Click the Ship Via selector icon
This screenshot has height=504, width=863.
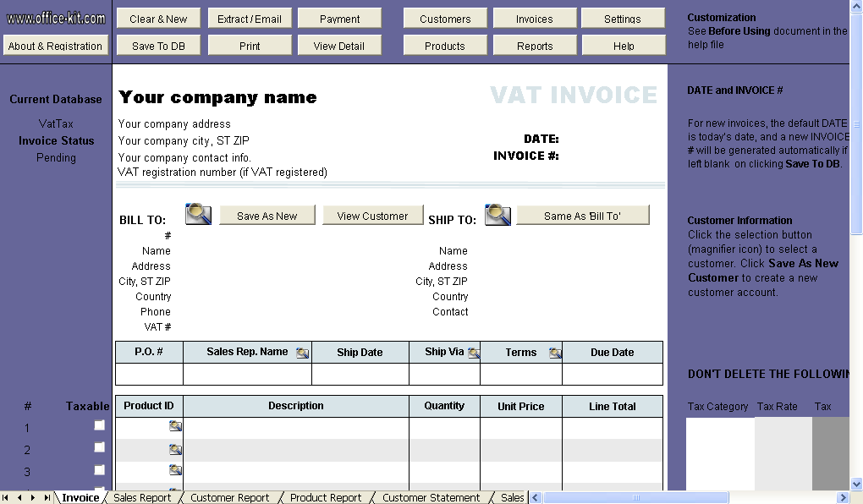click(474, 353)
